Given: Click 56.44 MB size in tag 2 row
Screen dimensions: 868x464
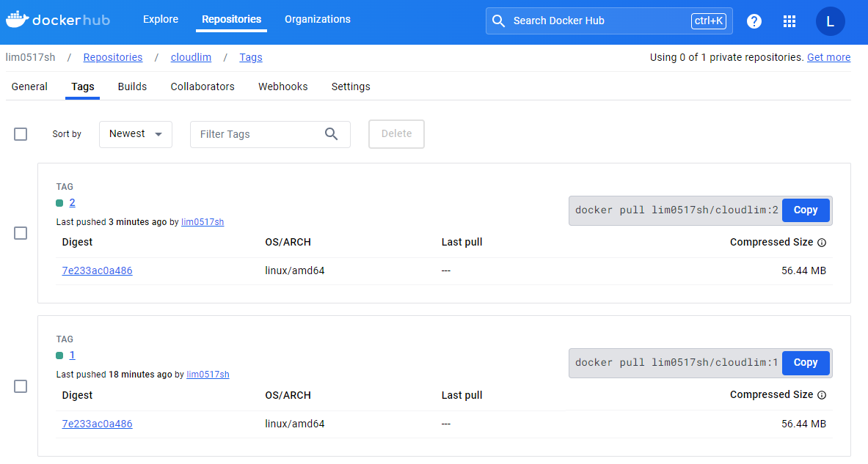Looking at the screenshot, I should coord(803,271).
